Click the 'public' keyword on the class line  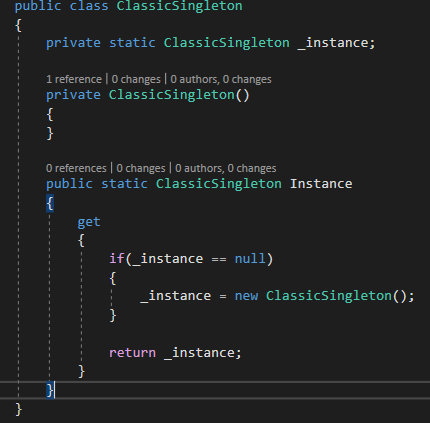click(38, 6)
